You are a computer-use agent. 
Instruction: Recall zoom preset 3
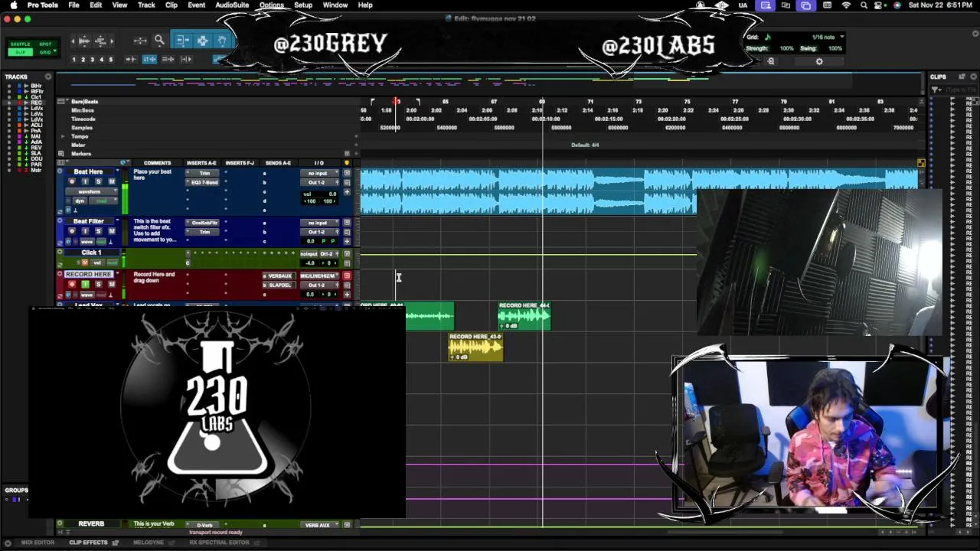tap(92, 59)
